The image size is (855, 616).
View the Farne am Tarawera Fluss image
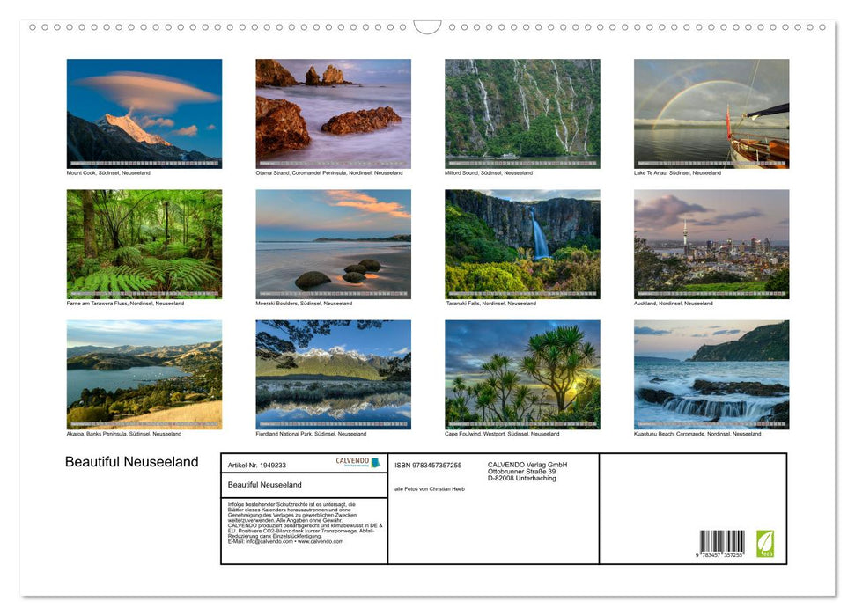(144, 243)
